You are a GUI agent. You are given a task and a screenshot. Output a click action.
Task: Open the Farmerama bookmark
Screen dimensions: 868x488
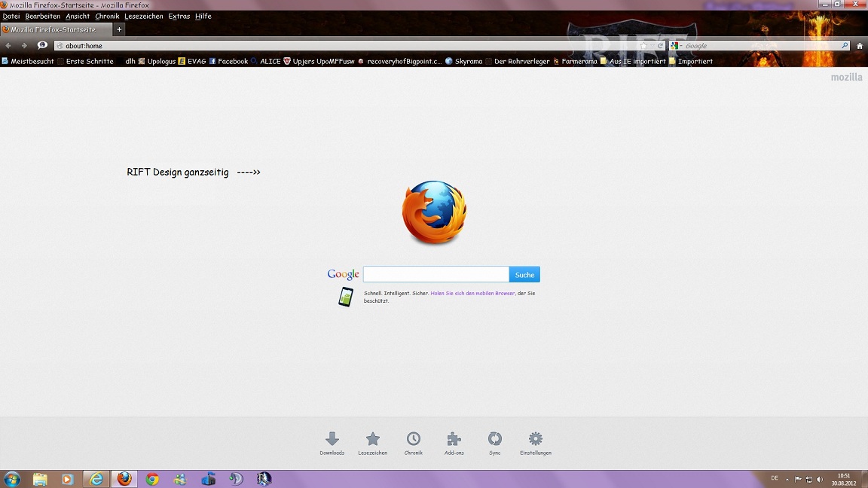575,62
